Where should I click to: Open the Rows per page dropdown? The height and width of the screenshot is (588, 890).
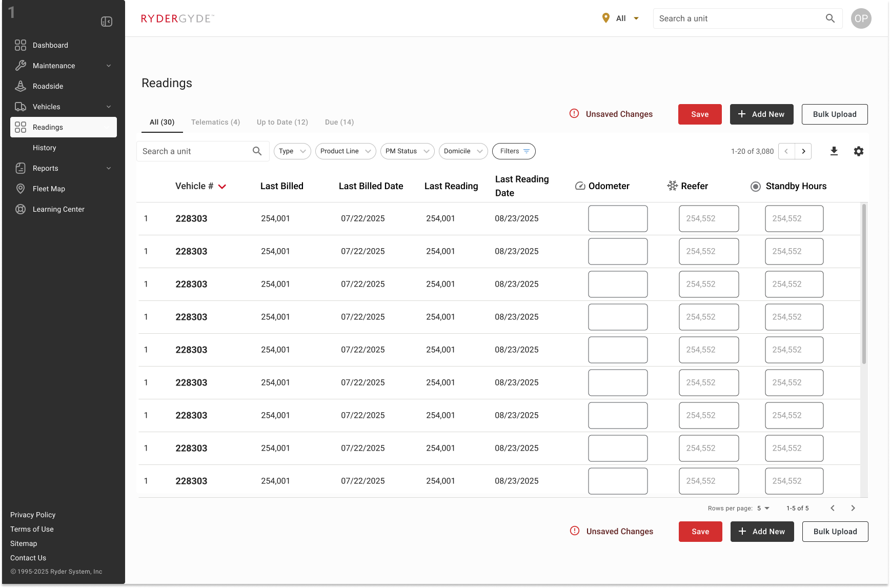763,508
